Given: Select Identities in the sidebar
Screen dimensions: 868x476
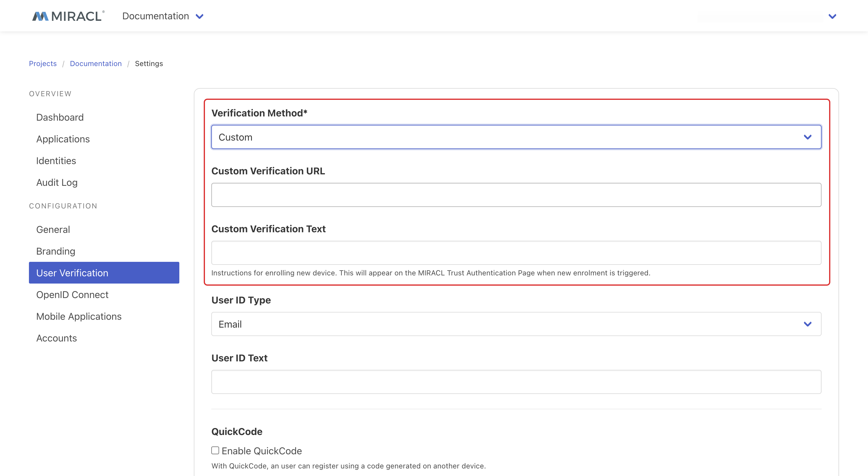Looking at the screenshot, I should tap(56, 160).
